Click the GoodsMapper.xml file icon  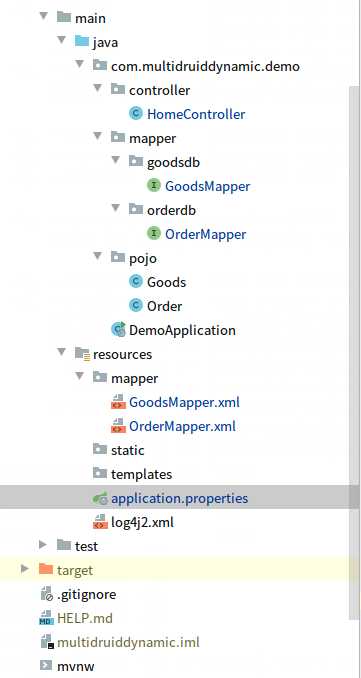click(118, 402)
